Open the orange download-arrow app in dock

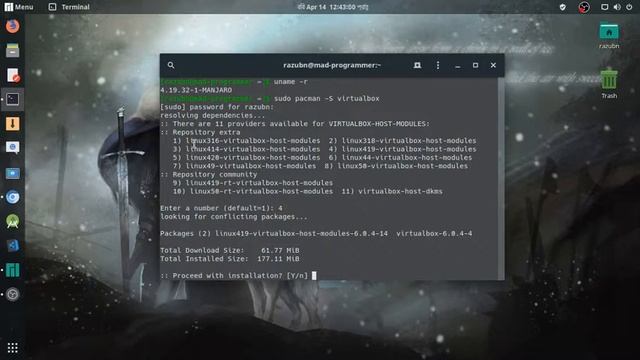[x=13, y=124]
